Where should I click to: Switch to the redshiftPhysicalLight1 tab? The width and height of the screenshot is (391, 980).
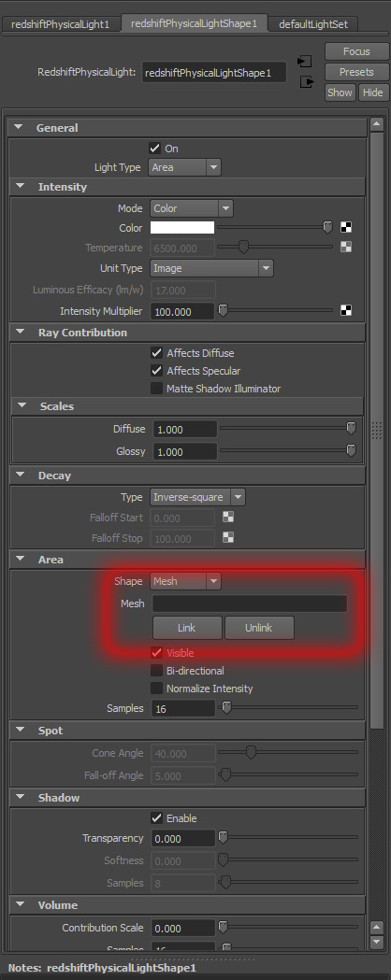60,24
